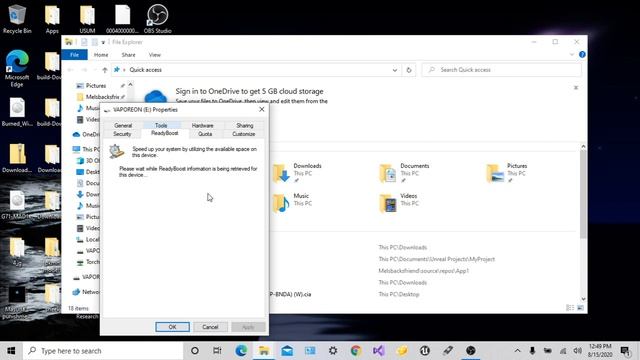Open Google Chrome from the taskbar
This screenshot has width=640, height=360.
[x=356, y=351]
